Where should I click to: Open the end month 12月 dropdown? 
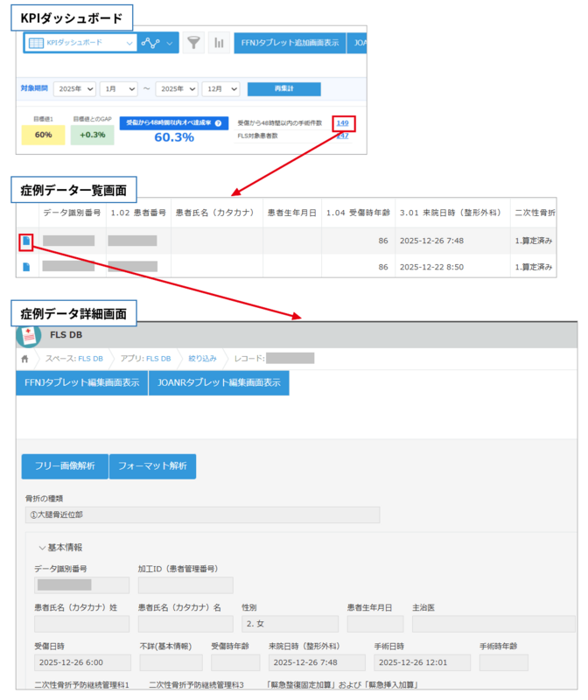point(221,89)
